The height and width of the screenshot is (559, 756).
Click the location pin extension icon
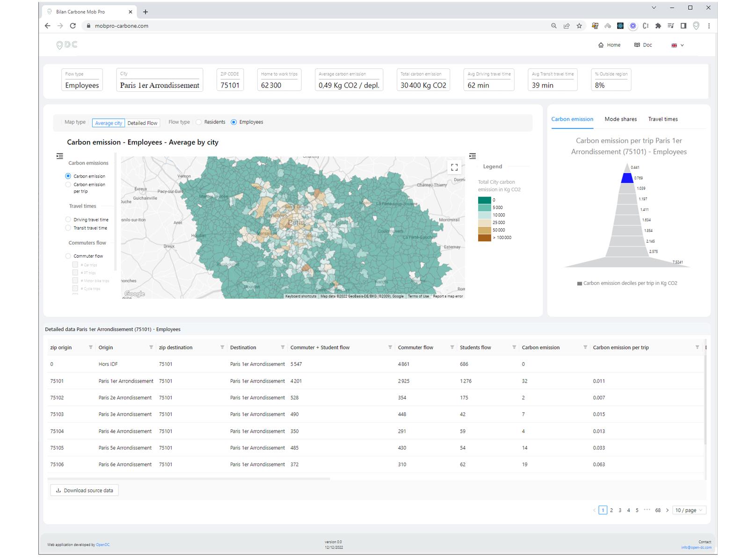click(696, 26)
